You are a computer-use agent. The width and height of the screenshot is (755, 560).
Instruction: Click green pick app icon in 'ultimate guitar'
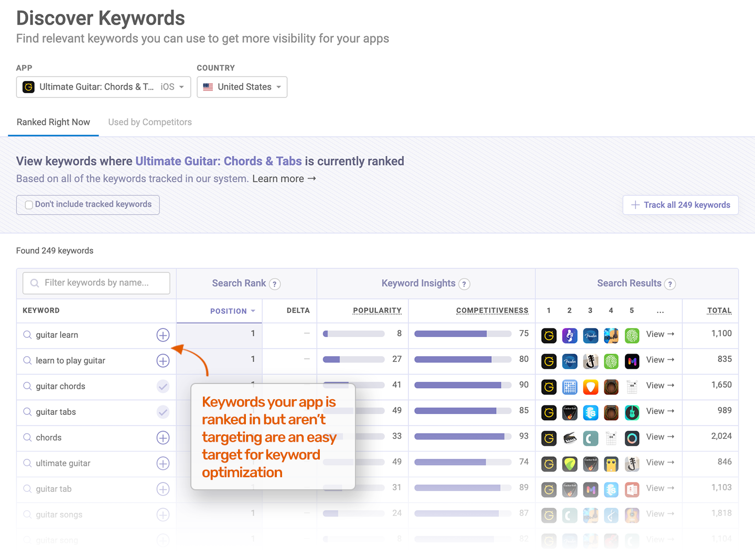(x=570, y=464)
